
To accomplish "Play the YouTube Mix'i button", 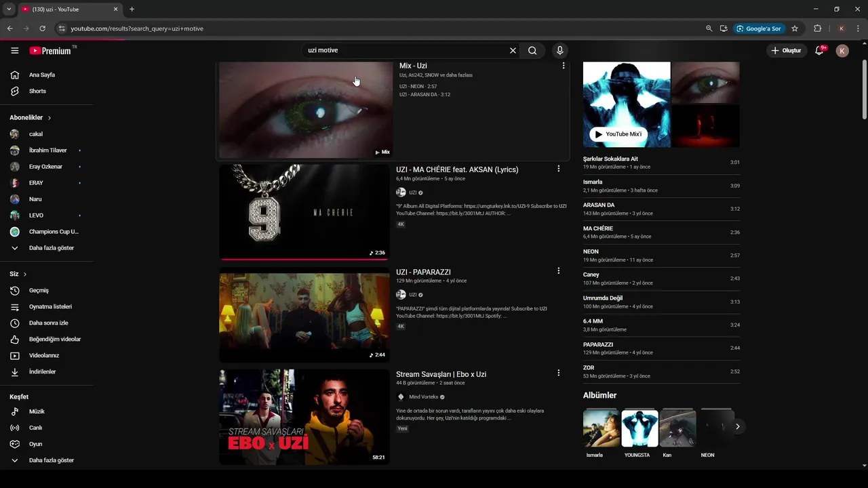I will [617, 134].
